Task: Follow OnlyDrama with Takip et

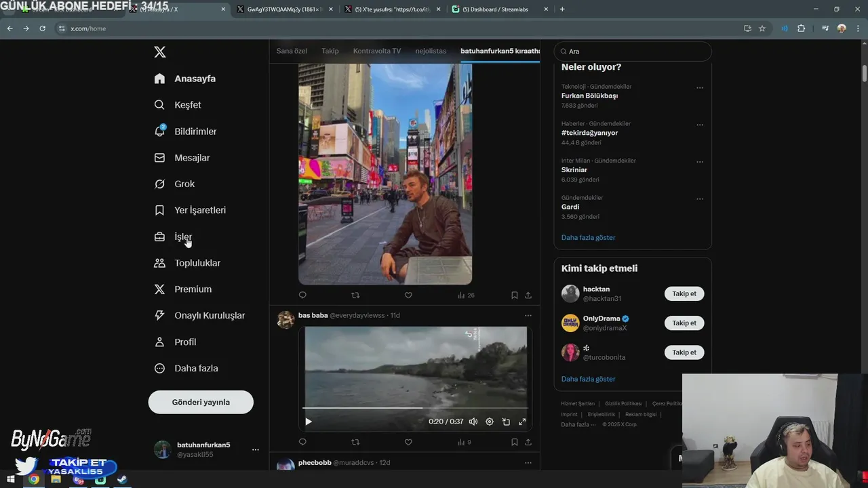Action: tap(684, 323)
